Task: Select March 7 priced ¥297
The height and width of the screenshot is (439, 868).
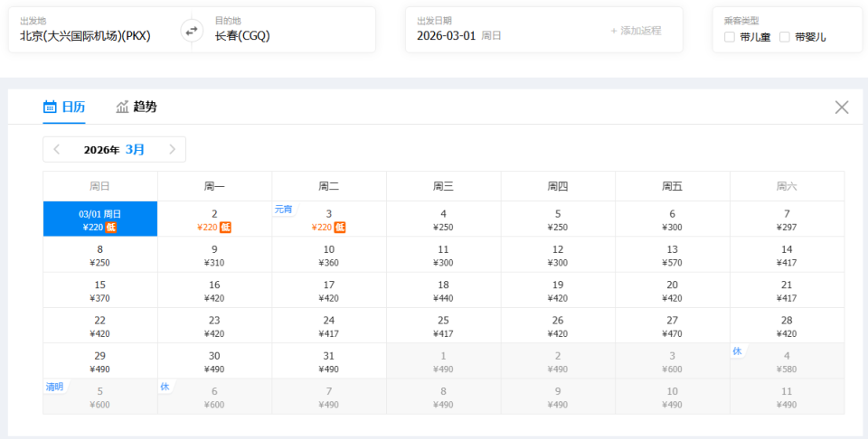Action: coord(787,219)
